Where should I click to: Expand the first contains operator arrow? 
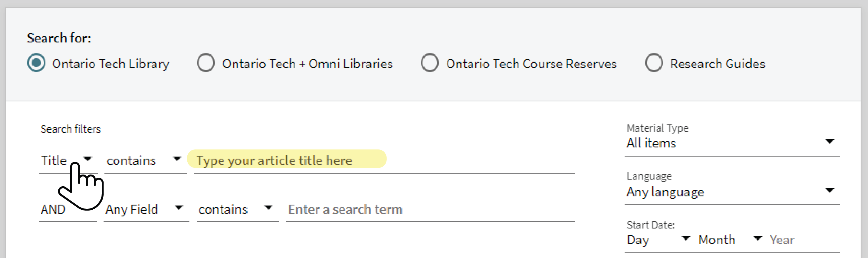pos(177,159)
